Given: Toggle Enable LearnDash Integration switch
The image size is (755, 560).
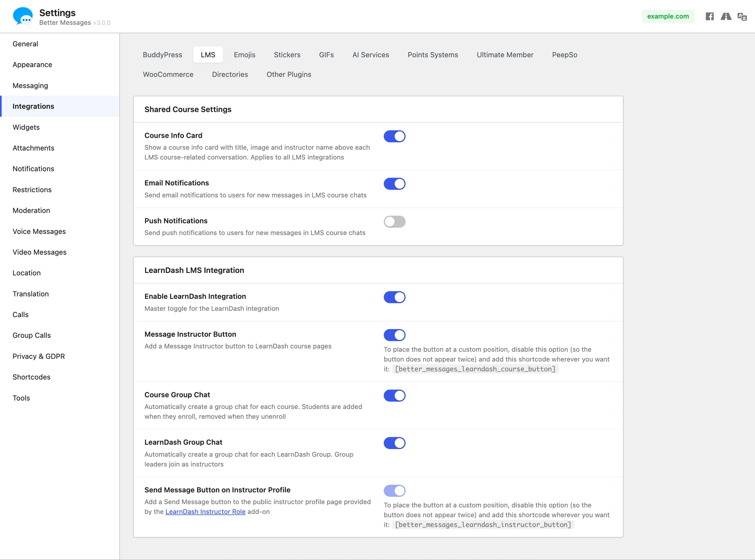Looking at the screenshot, I should tap(394, 297).
